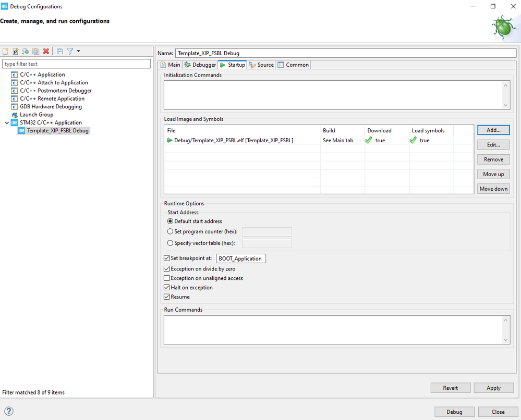Collapse the STM32 C/C++ Application node
Viewport: 521px width, 420px height.
pyautogui.click(x=7, y=123)
